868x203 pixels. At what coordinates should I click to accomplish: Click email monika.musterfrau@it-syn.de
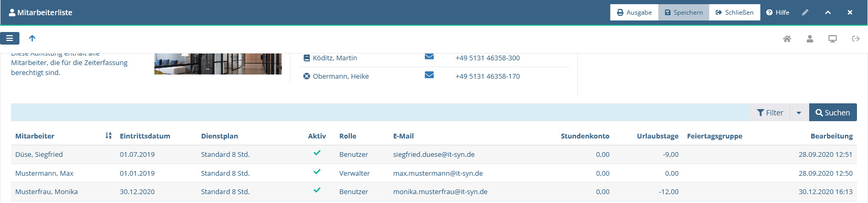click(x=440, y=192)
